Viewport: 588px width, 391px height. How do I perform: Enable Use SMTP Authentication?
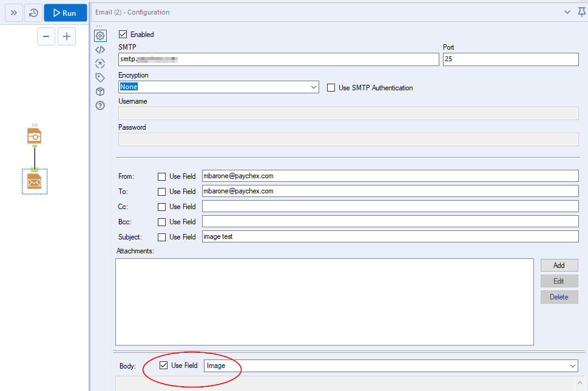pos(331,88)
